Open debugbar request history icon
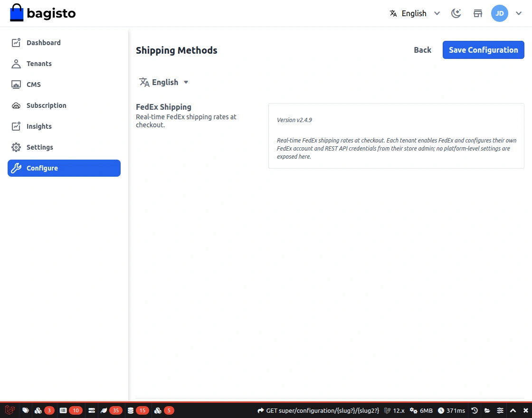This screenshot has height=418, width=532. coord(475,410)
